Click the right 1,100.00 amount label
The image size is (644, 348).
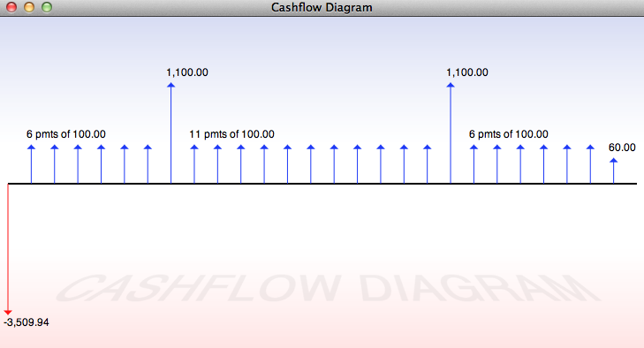pos(467,72)
